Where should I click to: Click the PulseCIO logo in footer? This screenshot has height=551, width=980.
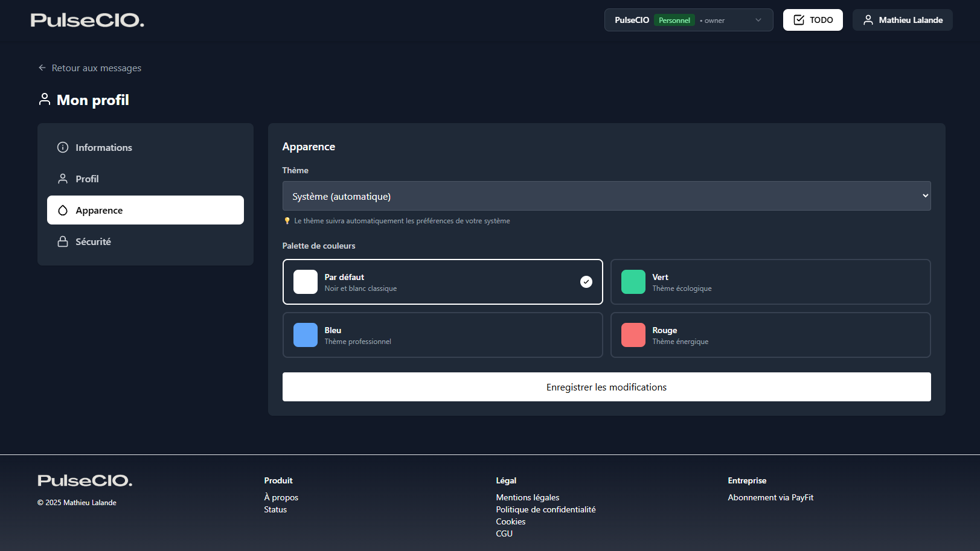[85, 480]
